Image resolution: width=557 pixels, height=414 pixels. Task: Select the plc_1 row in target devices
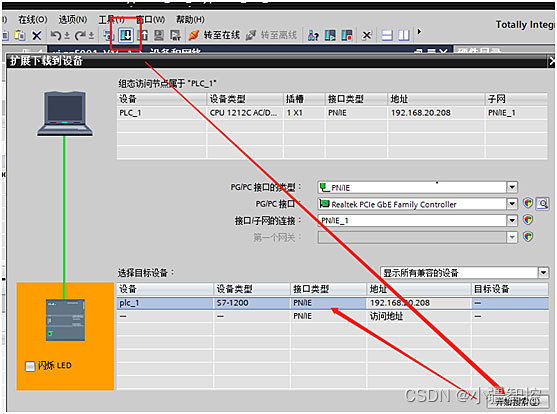coord(332,303)
